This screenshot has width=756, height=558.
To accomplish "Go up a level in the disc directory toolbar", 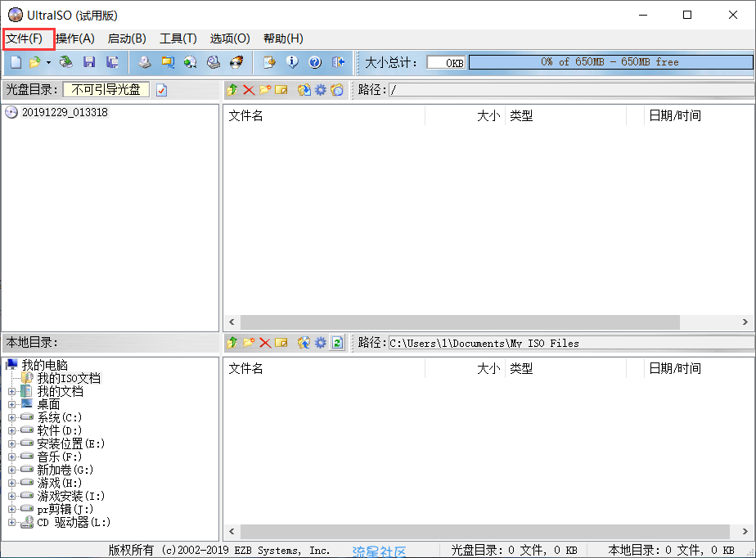I will tap(232, 90).
